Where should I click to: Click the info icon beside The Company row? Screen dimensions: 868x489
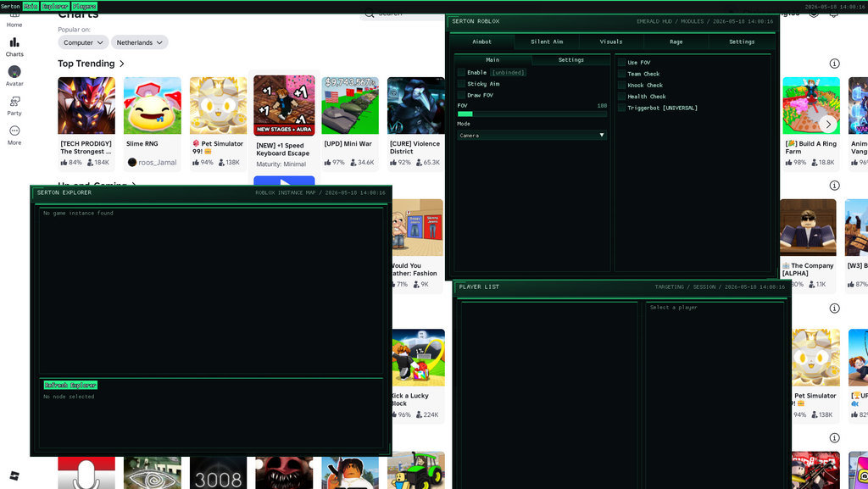click(834, 186)
